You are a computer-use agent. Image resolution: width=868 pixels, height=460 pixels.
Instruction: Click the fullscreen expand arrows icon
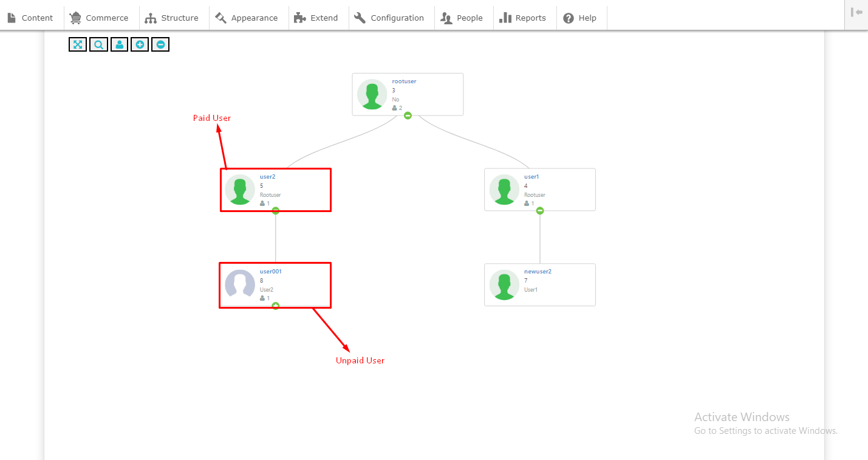point(78,44)
